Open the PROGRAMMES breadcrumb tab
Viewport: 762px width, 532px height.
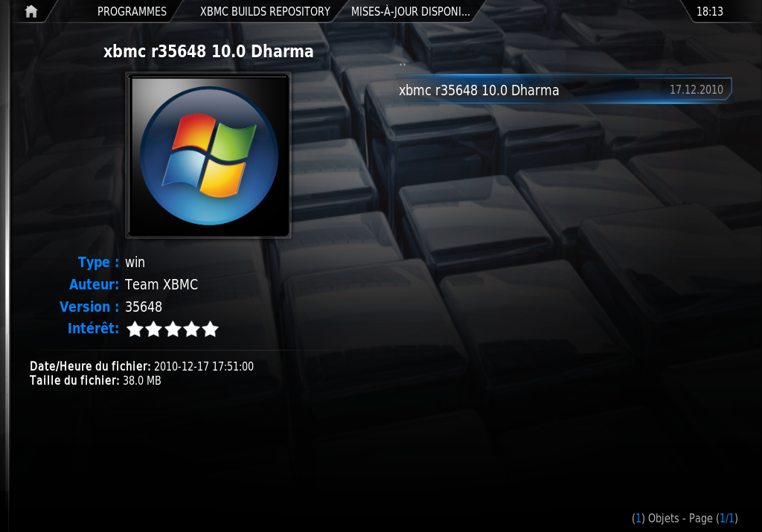pos(132,12)
